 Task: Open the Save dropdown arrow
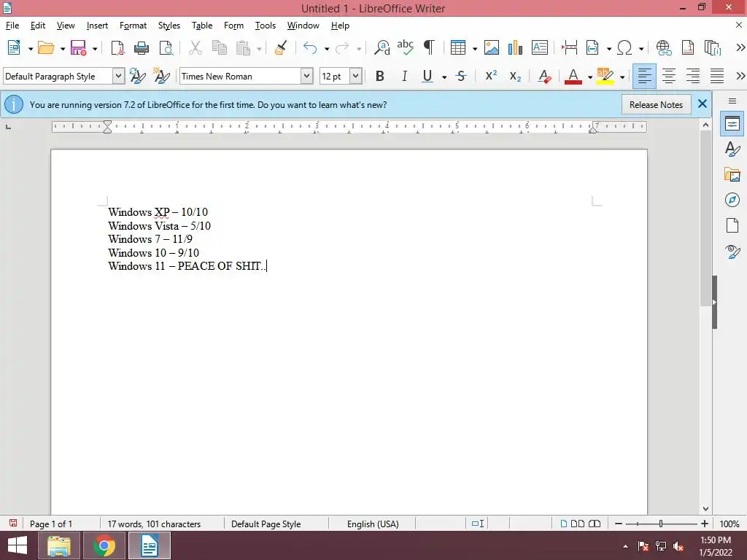tap(95, 49)
